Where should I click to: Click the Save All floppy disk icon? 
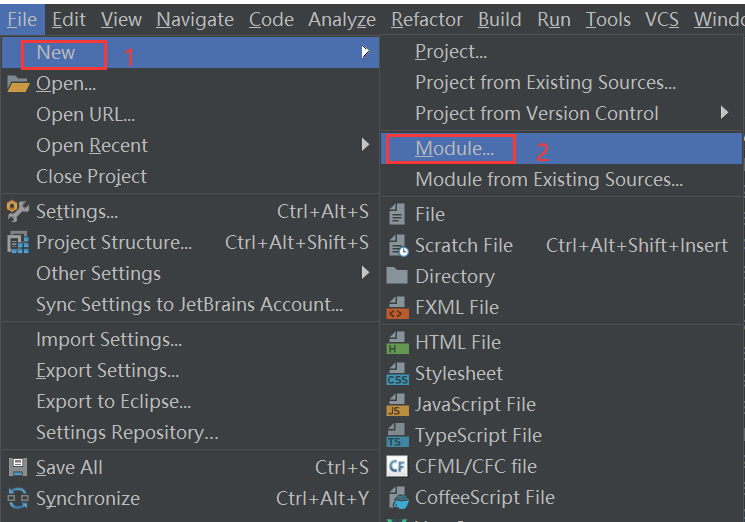point(18,467)
